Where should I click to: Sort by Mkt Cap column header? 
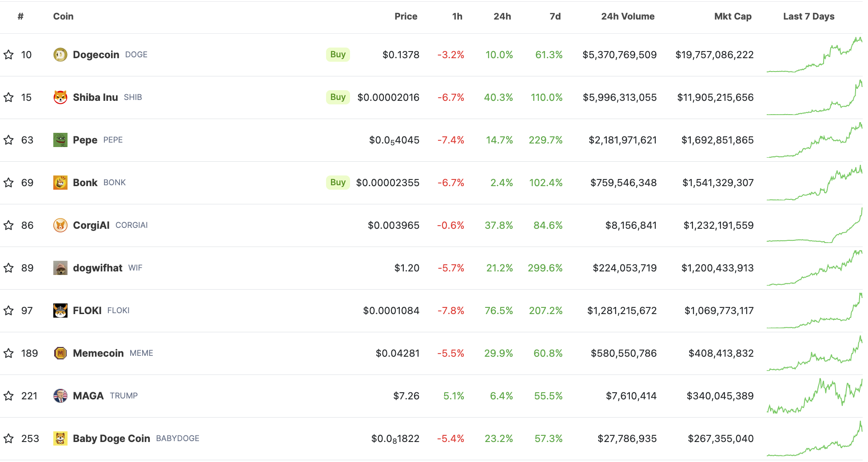point(733,16)
